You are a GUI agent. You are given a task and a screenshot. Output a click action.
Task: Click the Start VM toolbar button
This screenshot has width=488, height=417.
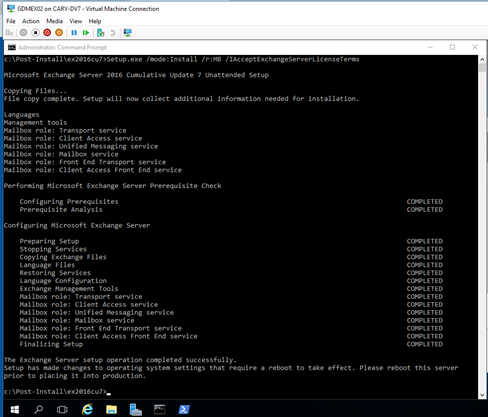click(x=23, y=33)
